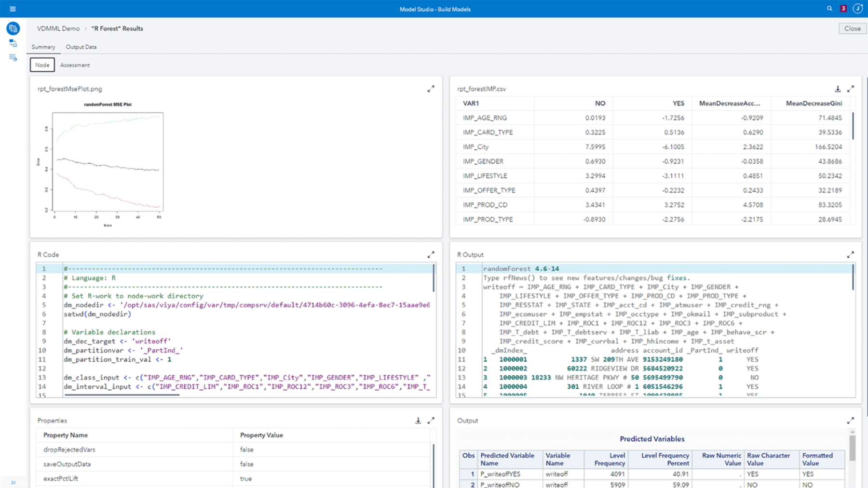Screen dimensions: 868x488
Task: Expand the collapsed left panel with the chevron
Action: (14, 482)
